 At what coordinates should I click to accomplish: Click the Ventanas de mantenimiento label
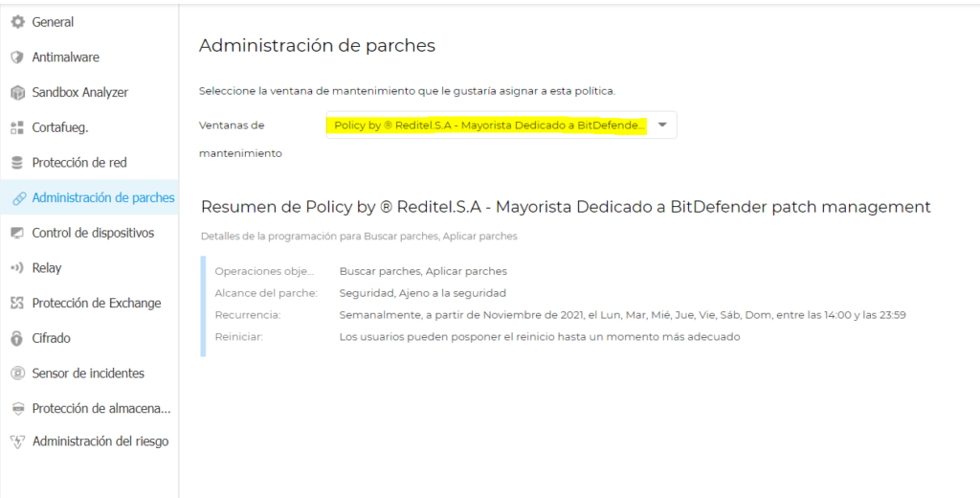tap(240, 140)
